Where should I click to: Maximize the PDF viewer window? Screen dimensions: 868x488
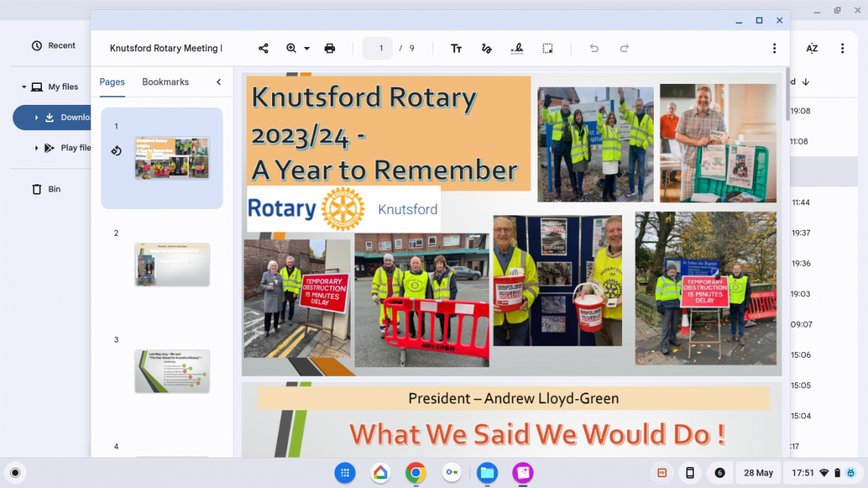[759, 20]
